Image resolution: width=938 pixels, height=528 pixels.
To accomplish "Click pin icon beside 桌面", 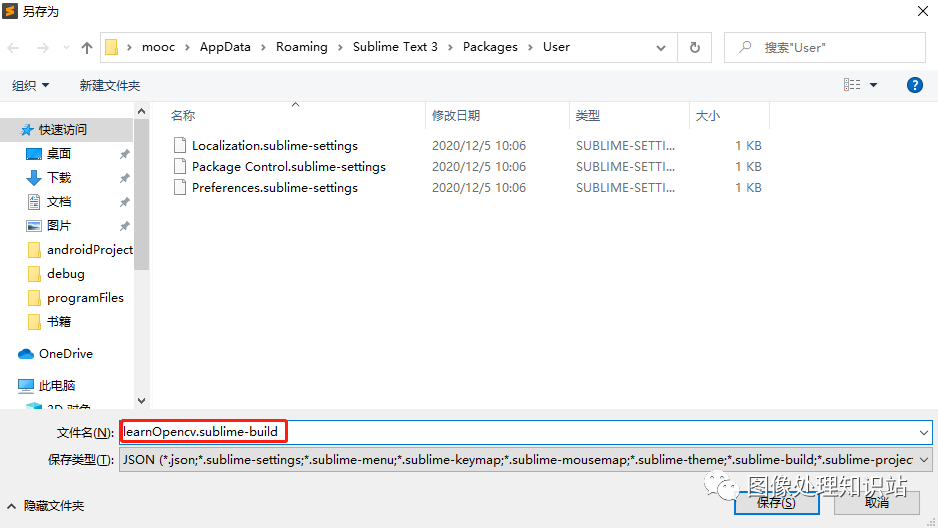I will point(124,154).
